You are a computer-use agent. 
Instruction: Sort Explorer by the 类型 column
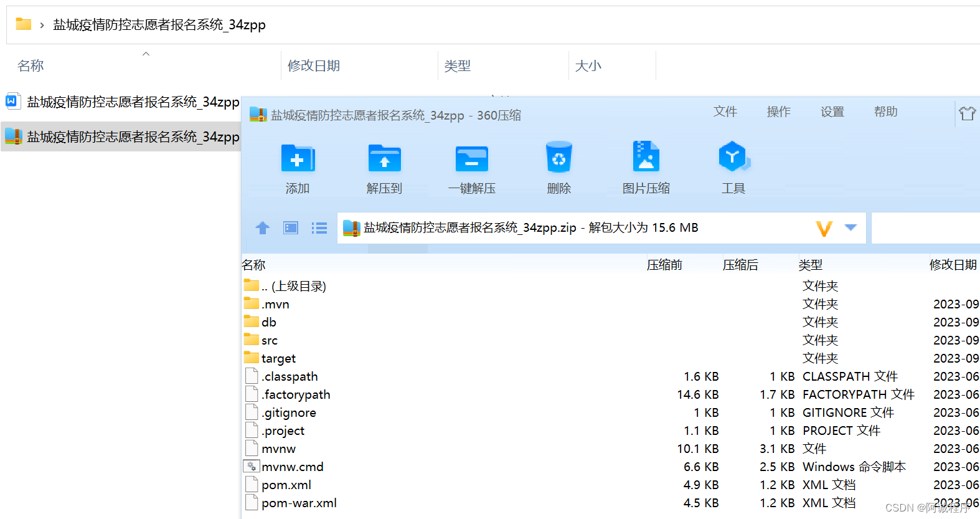[458, 66]
